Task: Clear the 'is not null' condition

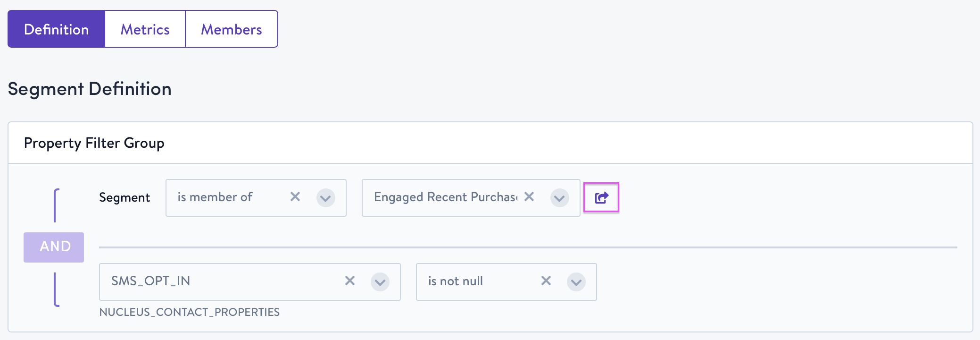Action: pyautogui.click(x=546, y=280)
